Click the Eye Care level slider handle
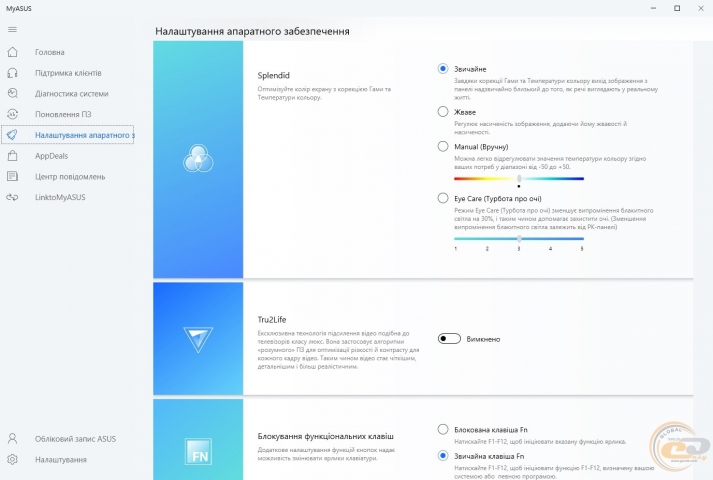Image resolution: width=713 pixels, height=480 pixels. tap(519, 239)
